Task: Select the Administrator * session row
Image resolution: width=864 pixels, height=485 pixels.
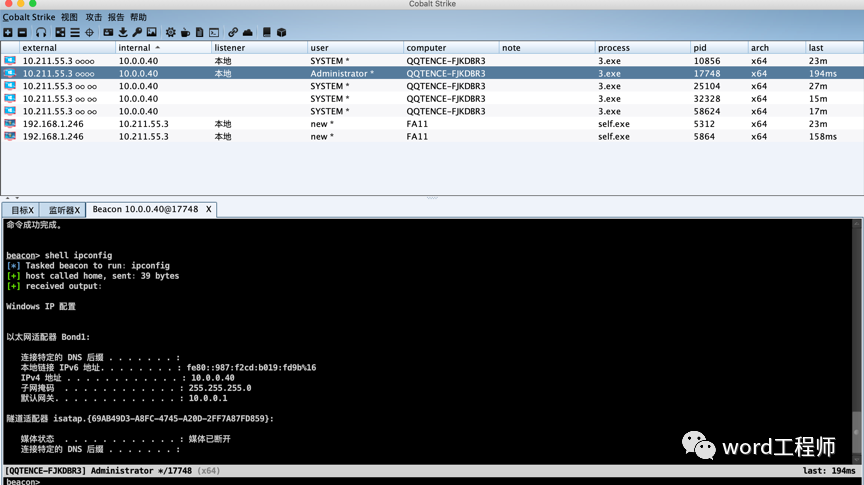Action: tap(432, 73)
